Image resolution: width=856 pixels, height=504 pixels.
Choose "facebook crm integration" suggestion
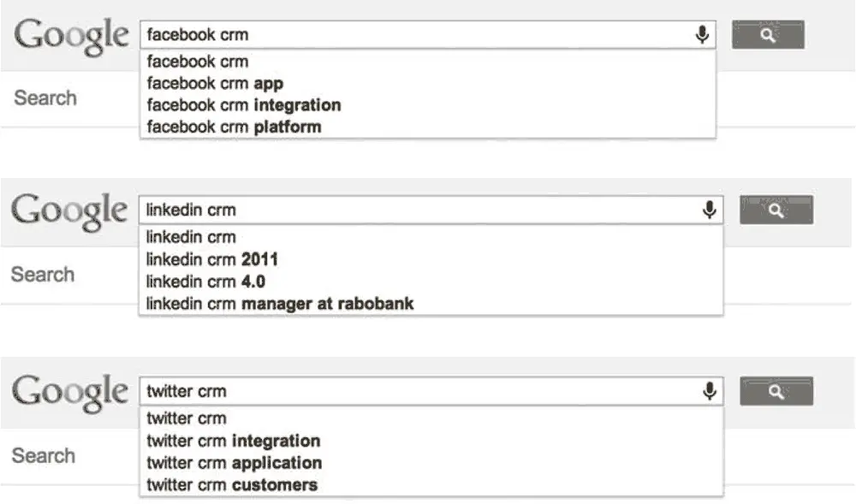[427, 105]
